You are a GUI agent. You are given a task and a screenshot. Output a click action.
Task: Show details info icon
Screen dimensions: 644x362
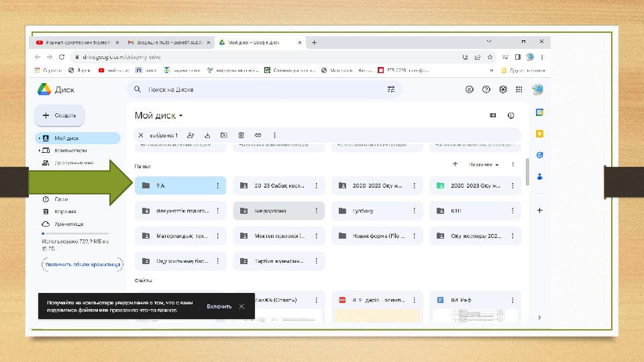(x=511, y=115)
